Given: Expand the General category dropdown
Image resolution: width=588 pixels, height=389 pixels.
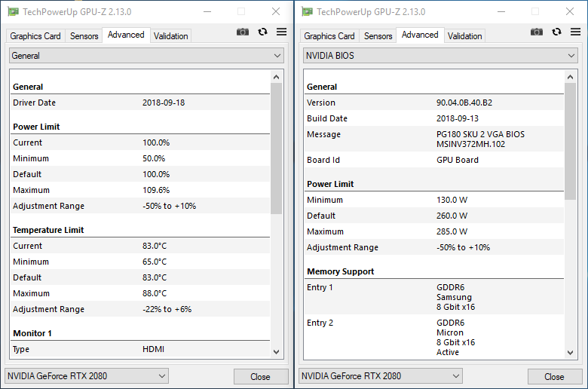Looking at the screenshot, I should 146,56.
